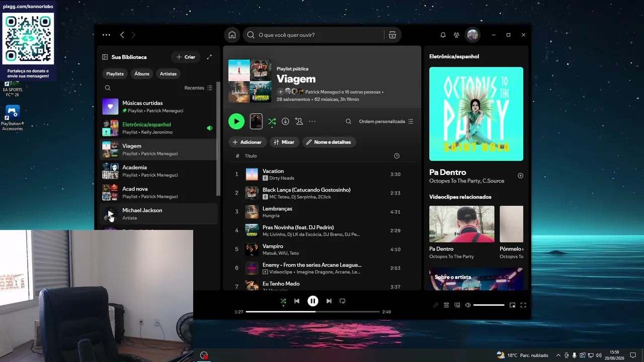Click the Adicionar button
This screenshot has height=362, width=644.
point(247,142)
